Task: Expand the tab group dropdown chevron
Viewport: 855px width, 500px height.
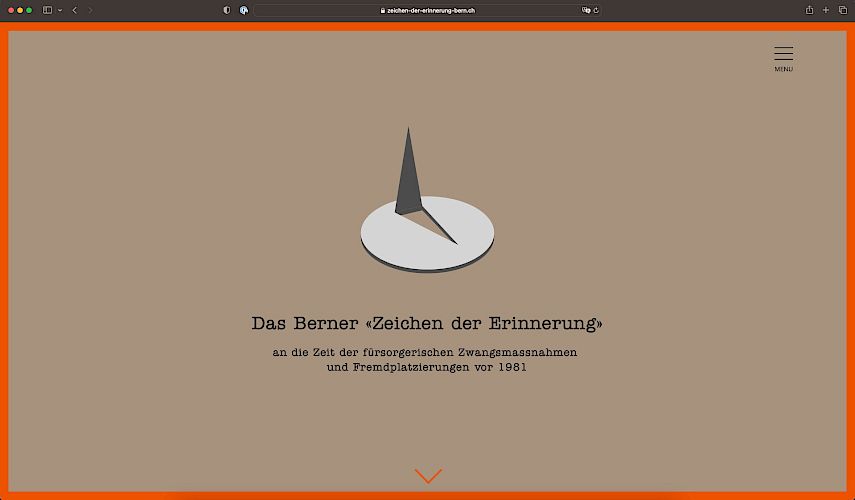Action: coord(59,10)
